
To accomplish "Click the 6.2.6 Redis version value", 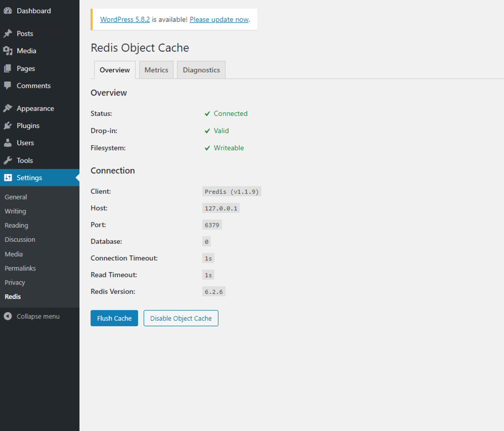I will click(214, 292).
